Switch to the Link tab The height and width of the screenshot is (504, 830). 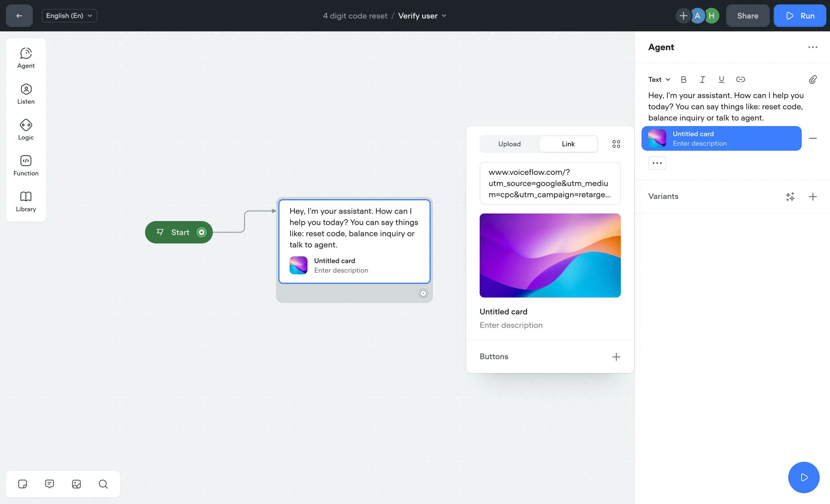[x=568, y=144]
